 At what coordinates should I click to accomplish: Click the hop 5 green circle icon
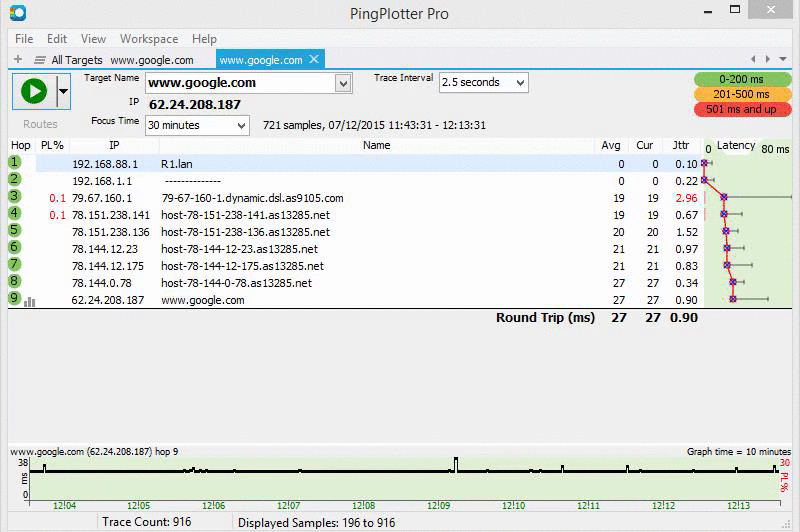[15, 230]
